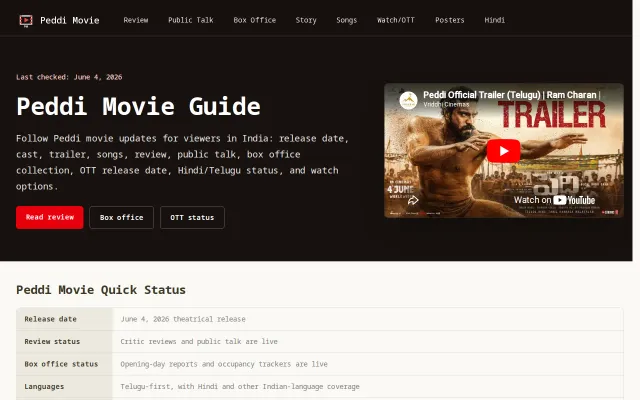Open the Review nav item
Viewport: 640px width, 400px height.
point(136,20)
